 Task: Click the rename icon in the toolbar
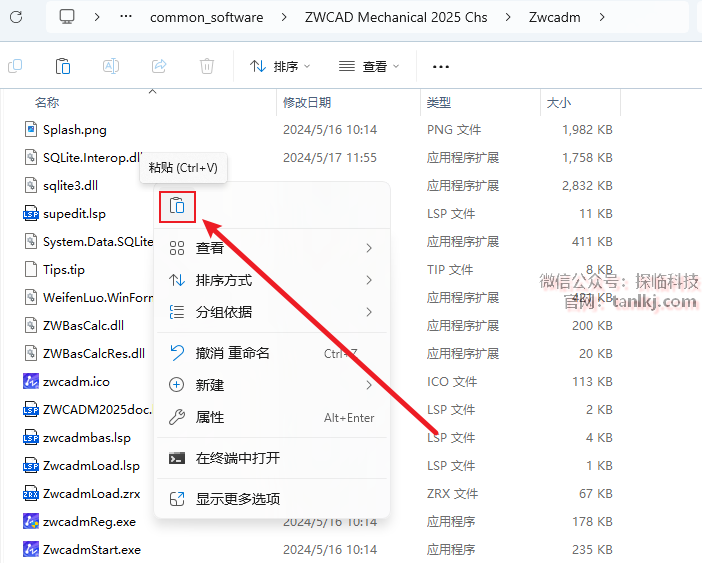[111, 66]
